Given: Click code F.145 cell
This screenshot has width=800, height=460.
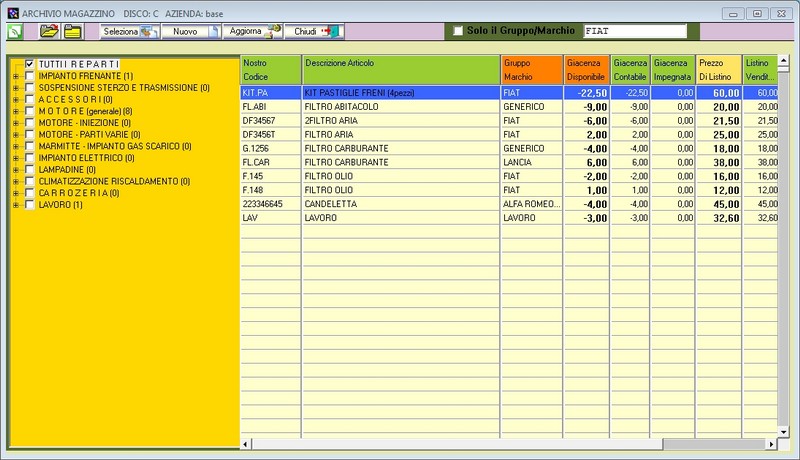Looking at the screenshot, I should (x=270, y=176).
